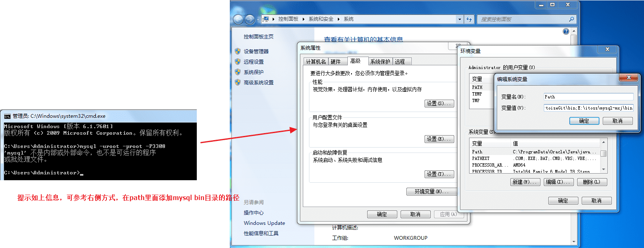This screenshot has width=644, height=248.
Task: Click the cmd.exe title bar icon
Action: tap(7, 116)
